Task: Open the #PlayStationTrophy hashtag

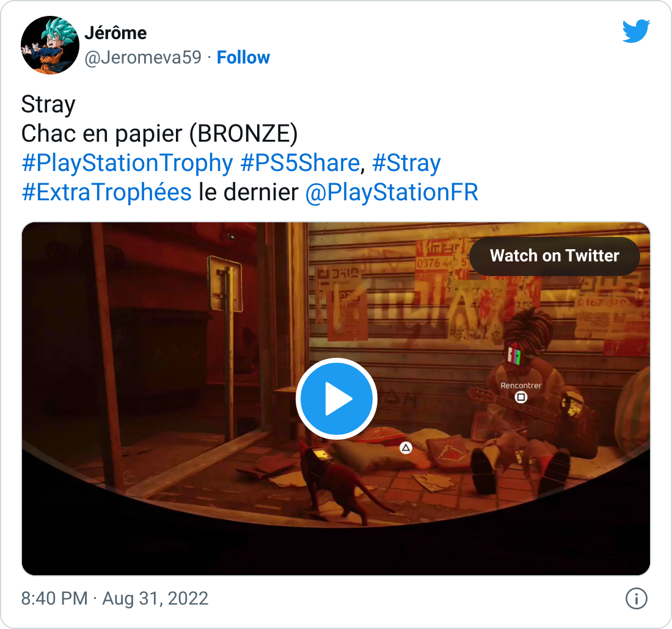Action: [x=127, y=163]
